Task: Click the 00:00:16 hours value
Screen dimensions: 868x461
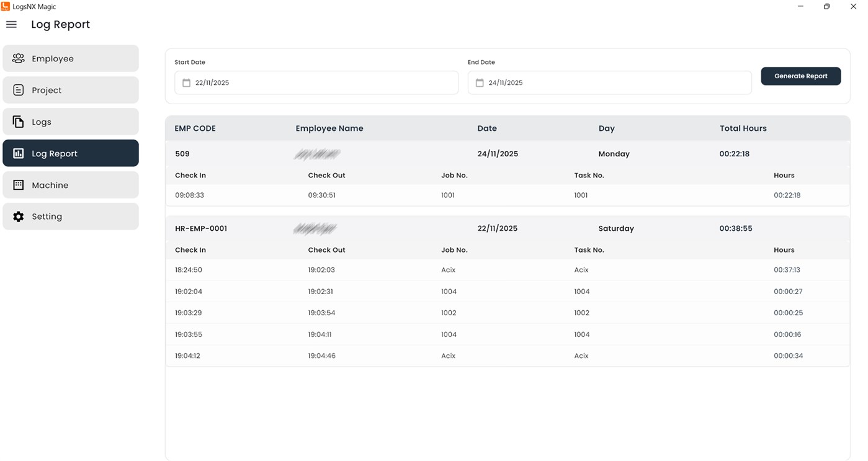Action: 787,334
